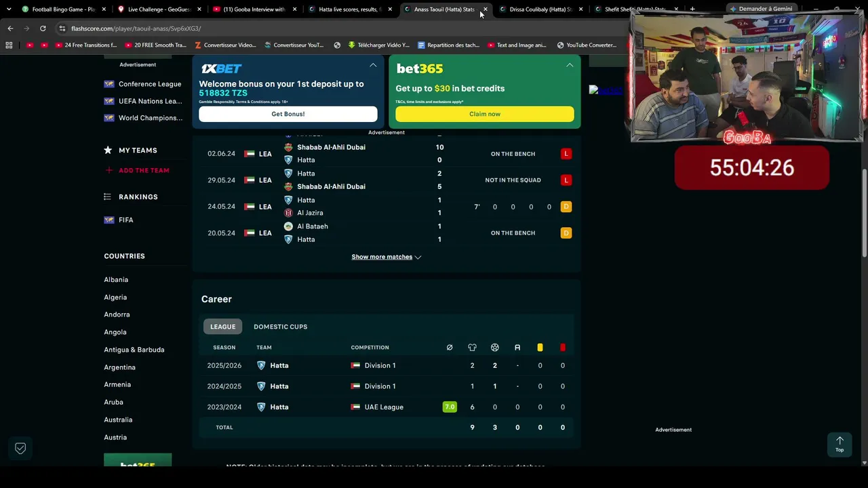Open the 'Télécharger Vidéo Y...' bookmark
868x488 pixels.
tap(378, 45)
